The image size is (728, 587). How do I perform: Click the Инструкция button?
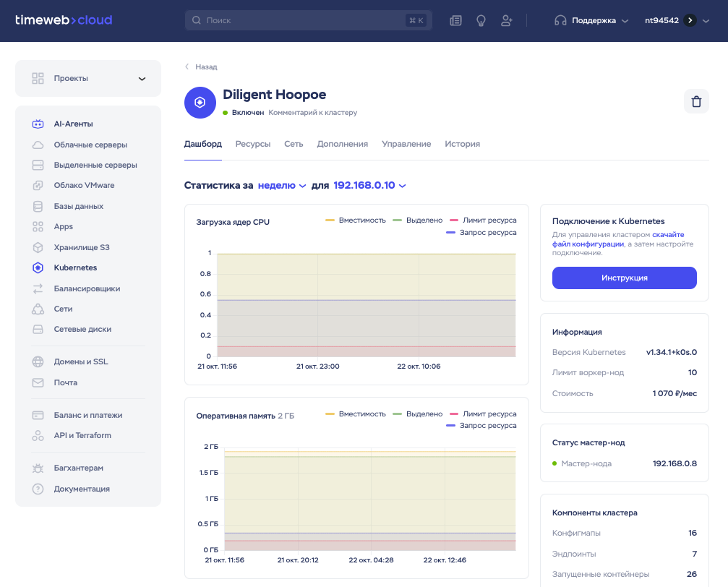624,278
